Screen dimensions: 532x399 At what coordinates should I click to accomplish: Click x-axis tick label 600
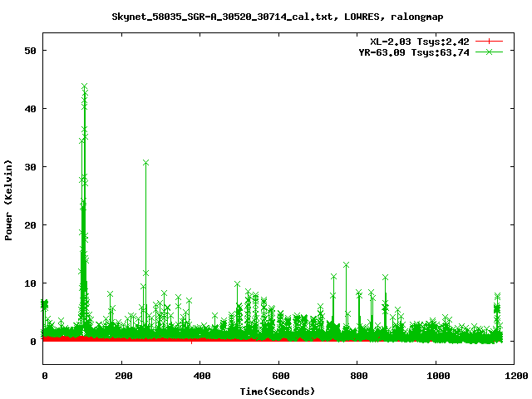pos(281,376)
